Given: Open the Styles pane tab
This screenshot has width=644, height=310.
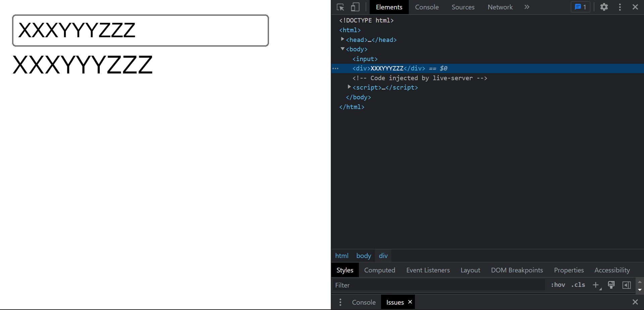Looking at the screenshot, I should pos(345,270).
